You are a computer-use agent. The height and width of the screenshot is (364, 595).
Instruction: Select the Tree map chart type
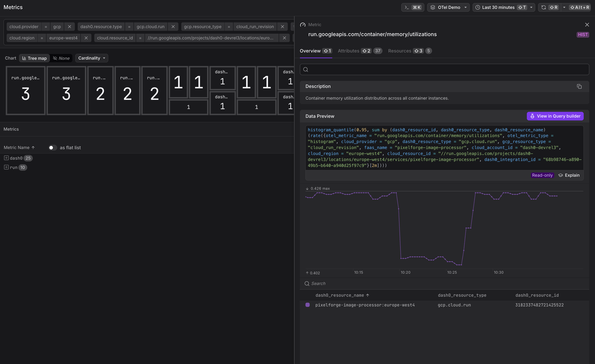click(x=35, y=58)
